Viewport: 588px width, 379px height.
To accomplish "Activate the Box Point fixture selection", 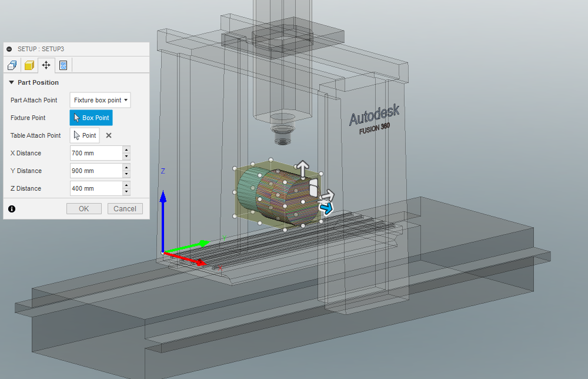I will tap(91, 118).
